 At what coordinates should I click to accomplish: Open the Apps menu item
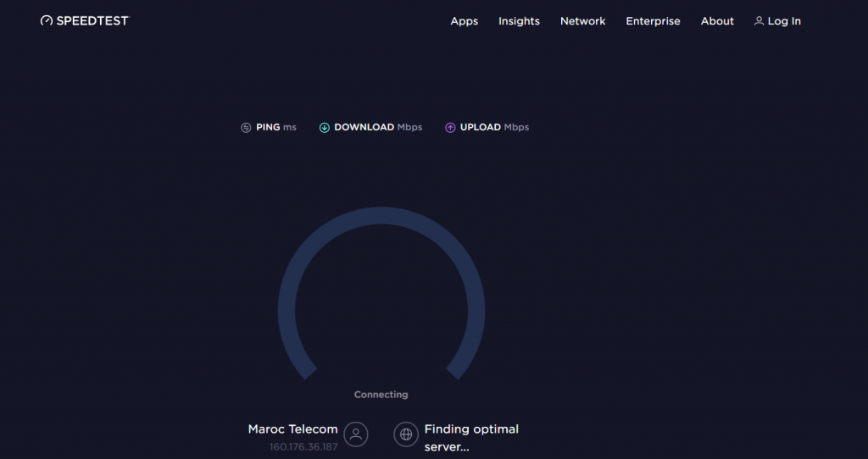click(464, 21)
